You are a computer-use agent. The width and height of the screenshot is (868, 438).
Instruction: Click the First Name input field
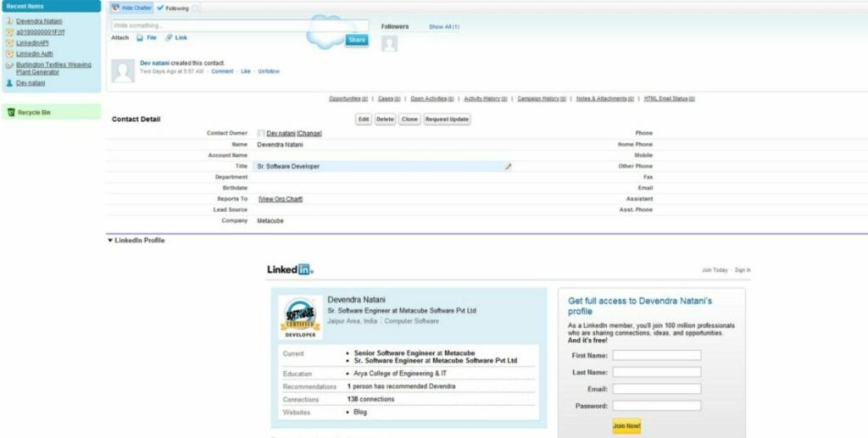pos(657,356)
